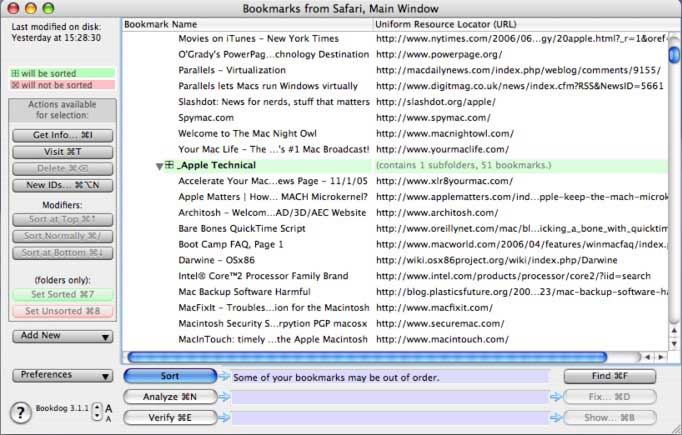Click the Analyze button

(170, 397)
